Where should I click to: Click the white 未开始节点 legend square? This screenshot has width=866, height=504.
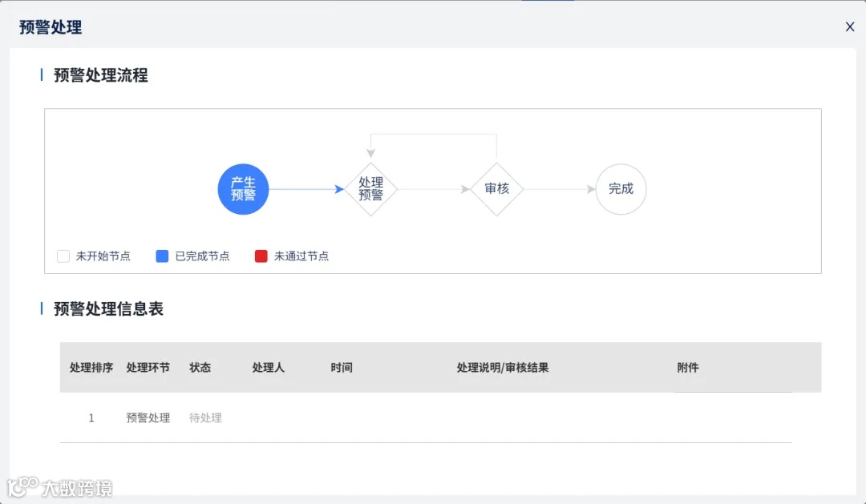[63, 256]
